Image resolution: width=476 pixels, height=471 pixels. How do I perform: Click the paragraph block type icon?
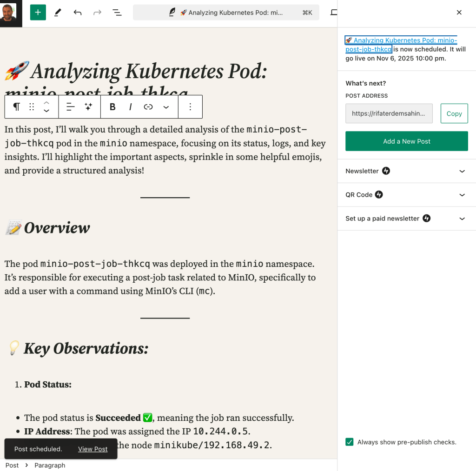(x=16, y=107)
